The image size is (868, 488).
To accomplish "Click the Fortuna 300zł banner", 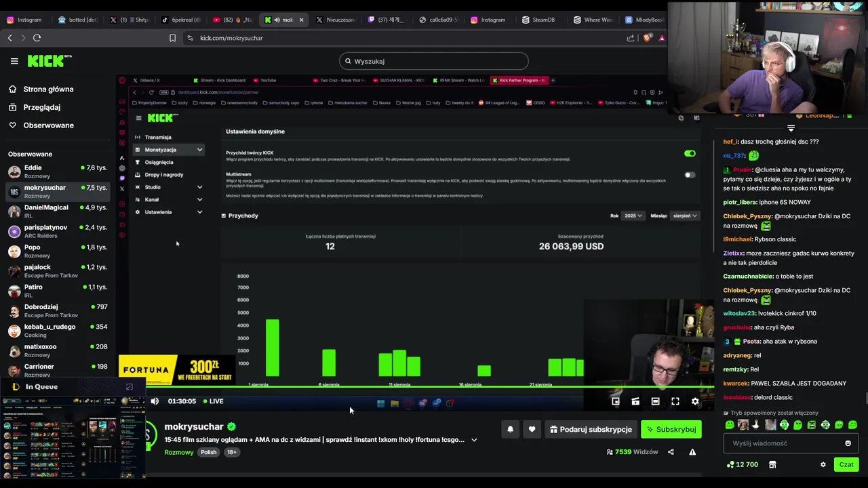I will 176,370.
